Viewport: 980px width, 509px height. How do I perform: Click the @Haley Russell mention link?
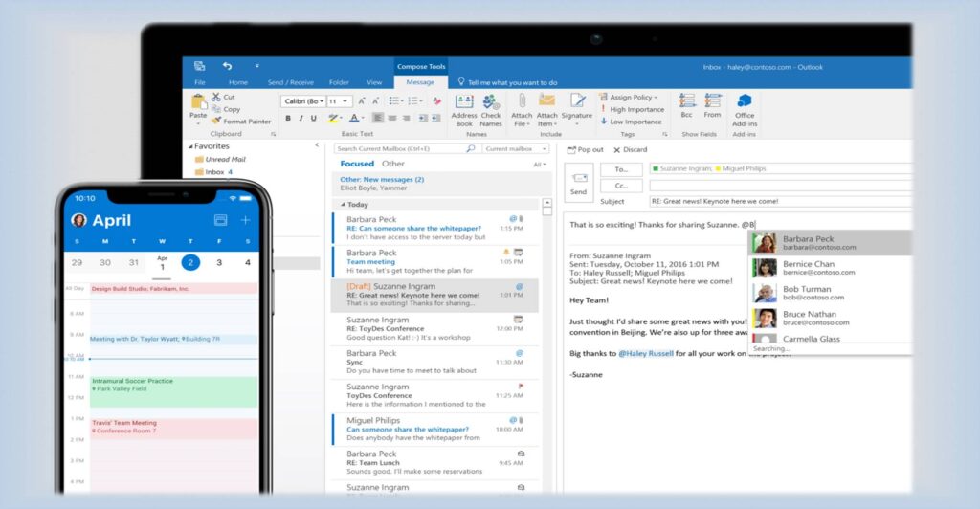click(x=646, y=353)
